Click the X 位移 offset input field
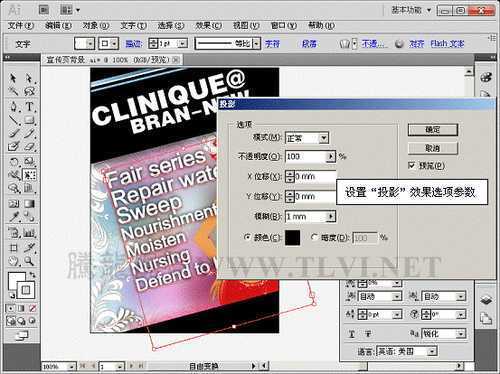The width and height of the screenshot is (500, 374). [x=315, y=176]
